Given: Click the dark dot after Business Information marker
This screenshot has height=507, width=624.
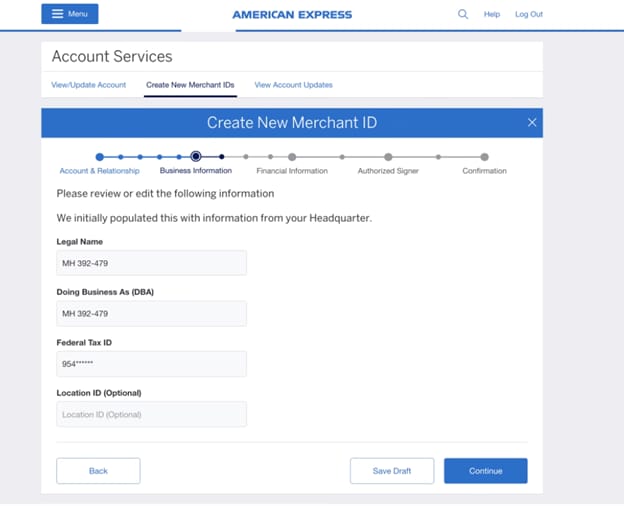Looking at the screenshot, I should point(222,157).
